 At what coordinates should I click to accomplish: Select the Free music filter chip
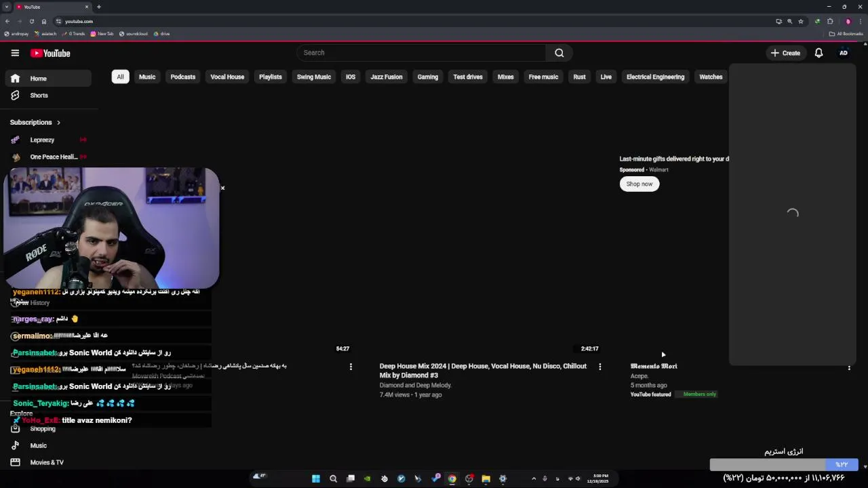click(x=543, y=77)
